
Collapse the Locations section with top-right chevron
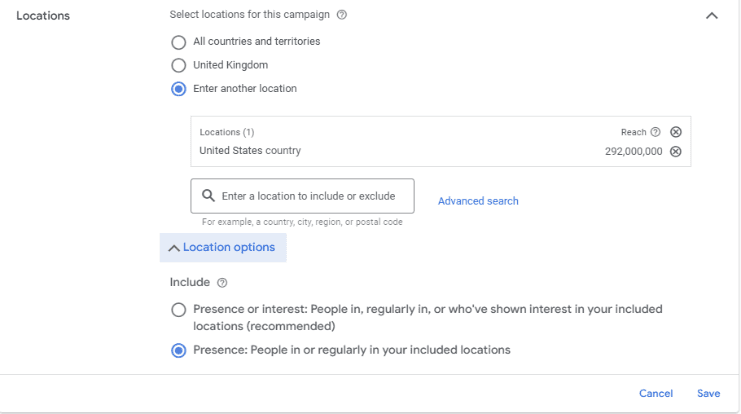click(x=712, y=16)
